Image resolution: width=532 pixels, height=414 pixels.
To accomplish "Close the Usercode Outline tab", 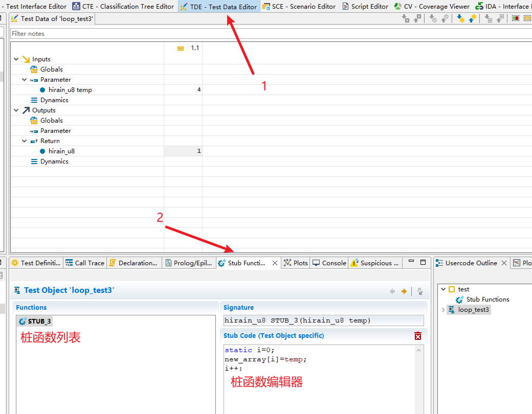I will tap(504, 263).
